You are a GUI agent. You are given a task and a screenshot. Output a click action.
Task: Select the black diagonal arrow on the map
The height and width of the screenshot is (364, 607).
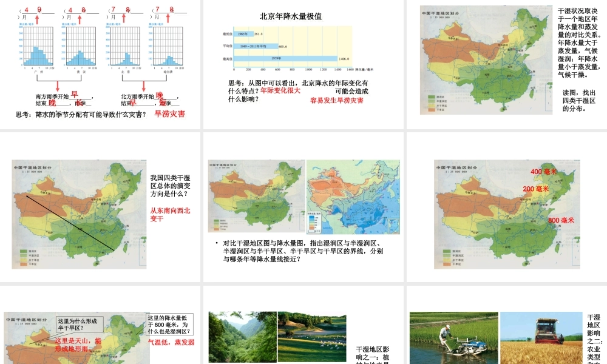coord(70,223)
